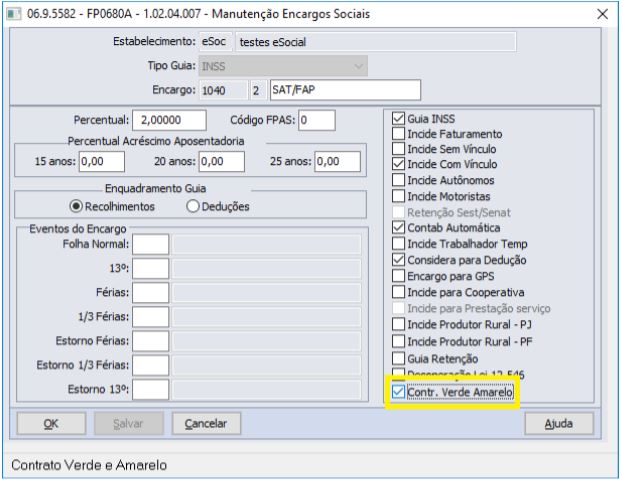Open help with the Ajuda button
622x486 pixels.
click(x=559, y=424)
